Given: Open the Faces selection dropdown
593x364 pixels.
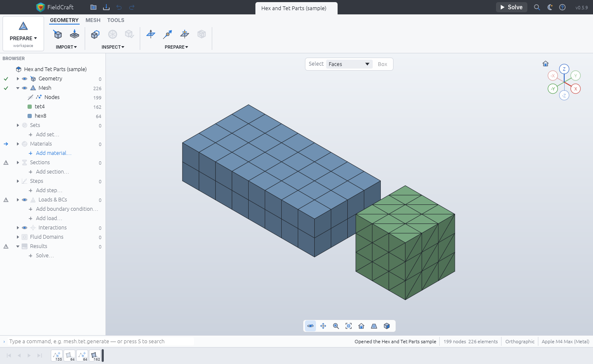Looking at the screenshot, I should [x=349, y=64].
